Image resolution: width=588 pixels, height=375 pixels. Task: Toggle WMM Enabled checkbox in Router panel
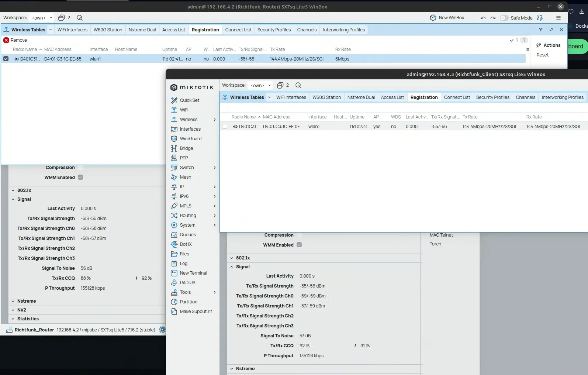pyautogui.click(x=80, y=177)
